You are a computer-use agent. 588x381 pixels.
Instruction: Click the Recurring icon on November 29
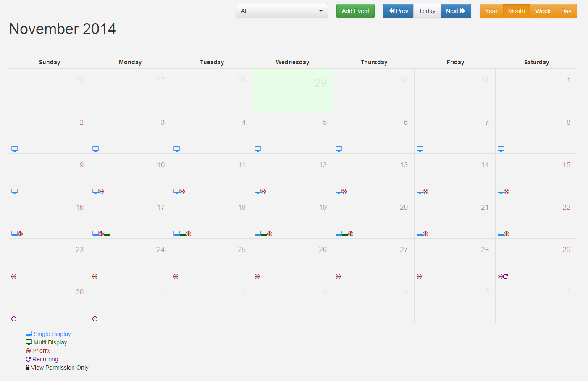[506, 276]
